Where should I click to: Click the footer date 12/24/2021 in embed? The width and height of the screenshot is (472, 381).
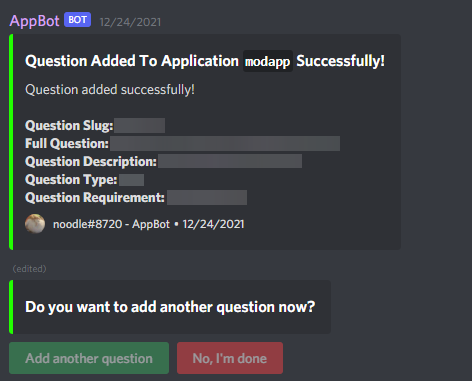point(213,224)
